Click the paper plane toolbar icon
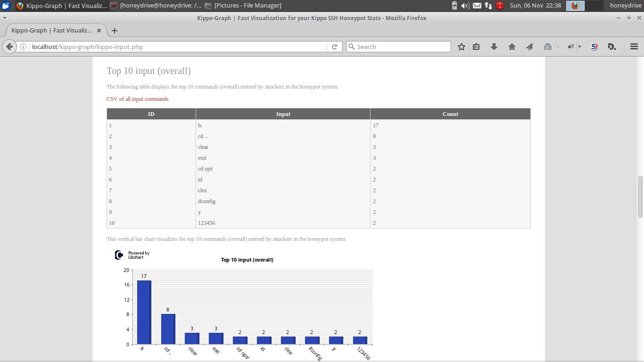Screen dimensions: 644x362 529,47
